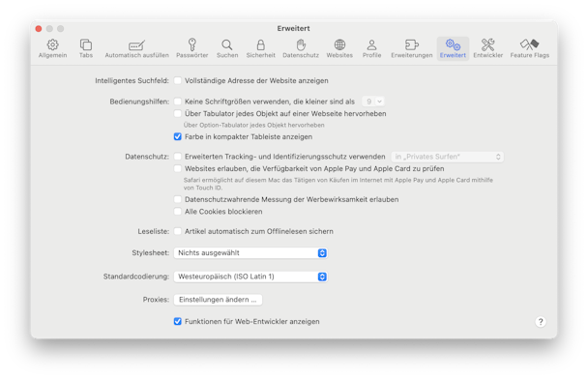Check Alle Cookies blockieren
The width and height of the screenshot is (588, 379).
tap(178, 212)
